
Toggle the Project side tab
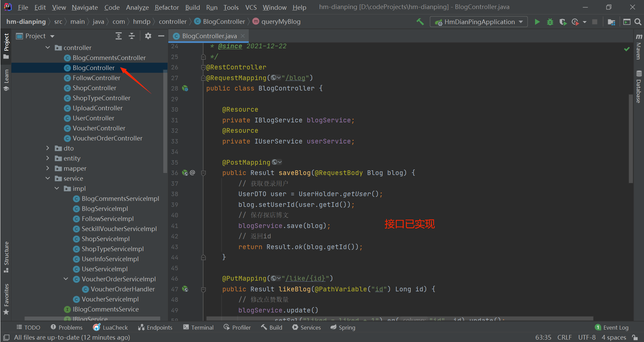6,46
